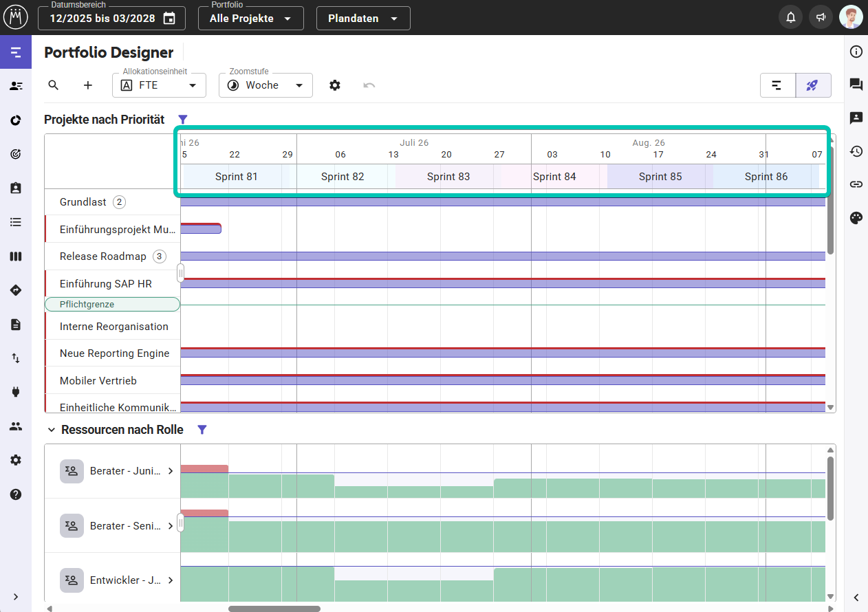Open the Allokationseinheit FTE dropdown

point(159,85)
